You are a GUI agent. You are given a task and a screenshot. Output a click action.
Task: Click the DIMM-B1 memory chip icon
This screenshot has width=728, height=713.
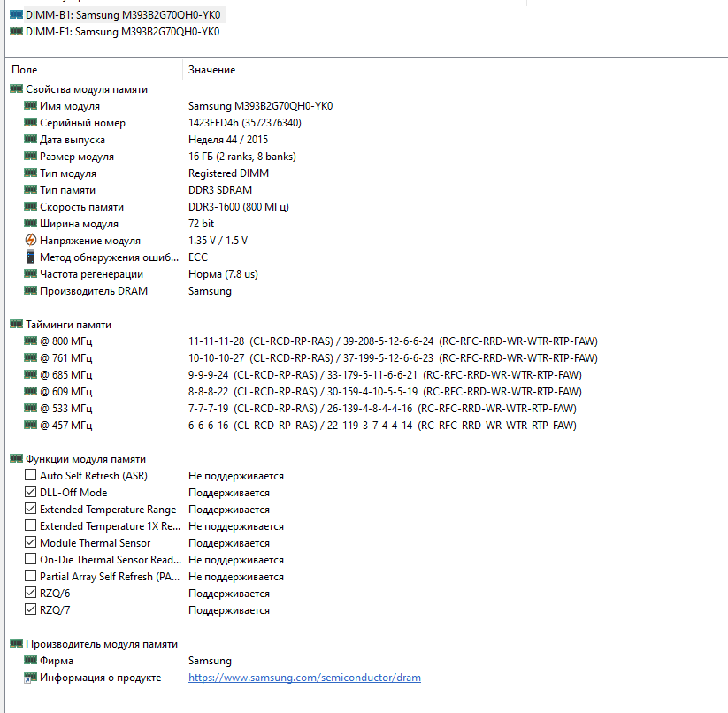[16, 14]
